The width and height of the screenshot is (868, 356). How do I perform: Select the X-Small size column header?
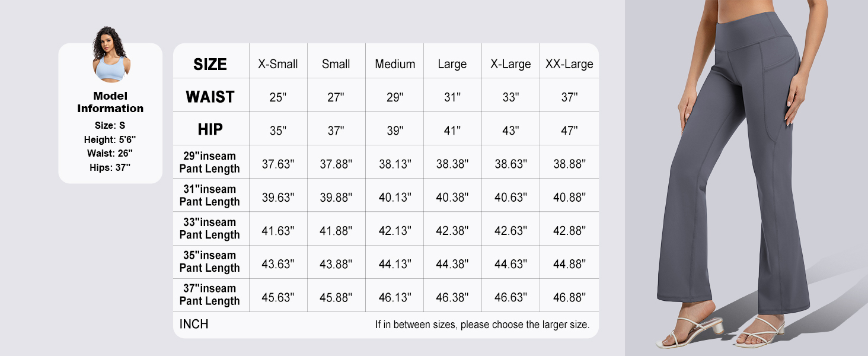pos(278,64)
